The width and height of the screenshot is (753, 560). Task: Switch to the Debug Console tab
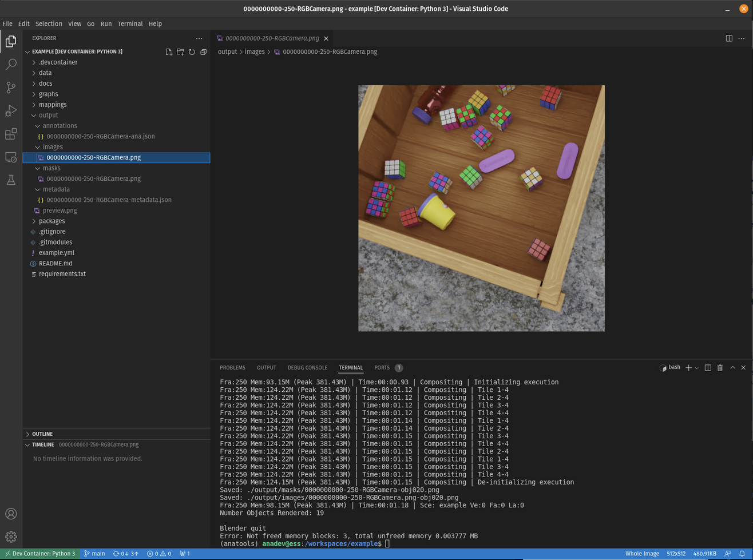[x=307, y=368]
